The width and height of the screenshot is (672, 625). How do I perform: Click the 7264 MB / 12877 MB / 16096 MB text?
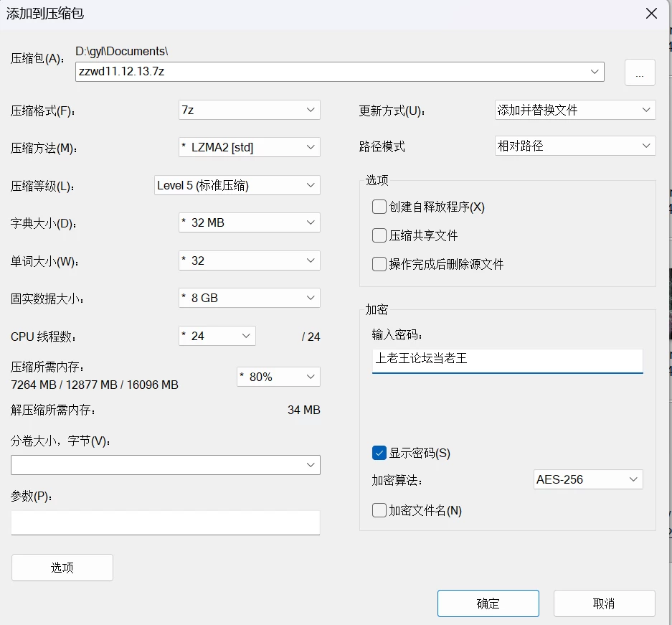click(95, 385)
